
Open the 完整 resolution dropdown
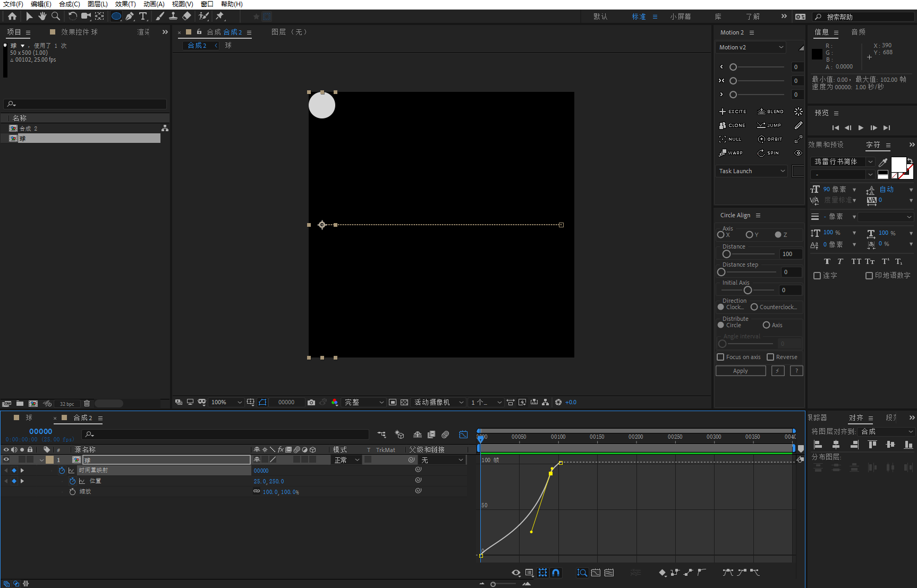pos(364,403)
